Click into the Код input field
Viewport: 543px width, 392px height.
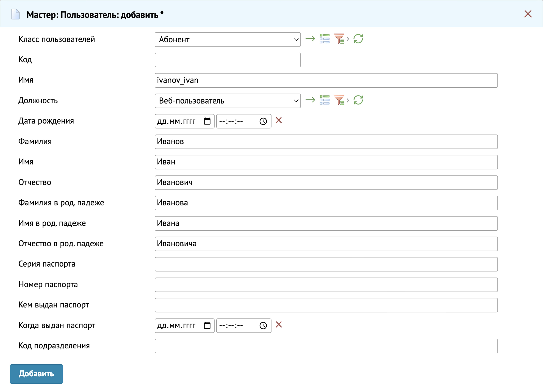227,60
